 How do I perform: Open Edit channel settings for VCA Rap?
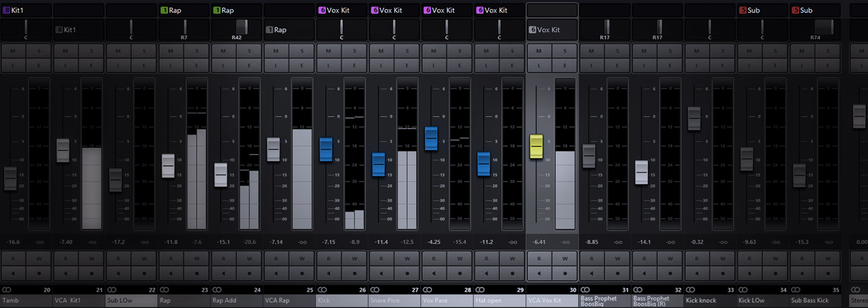302,65
